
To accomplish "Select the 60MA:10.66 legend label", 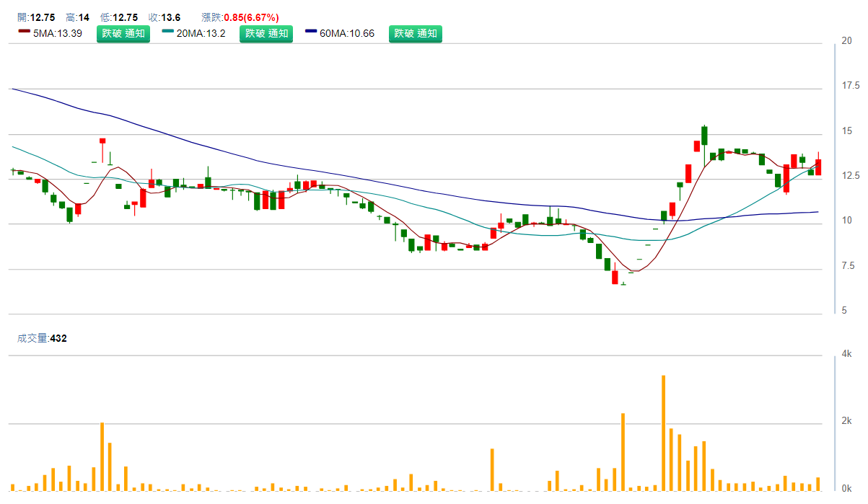I will [348, 33].
